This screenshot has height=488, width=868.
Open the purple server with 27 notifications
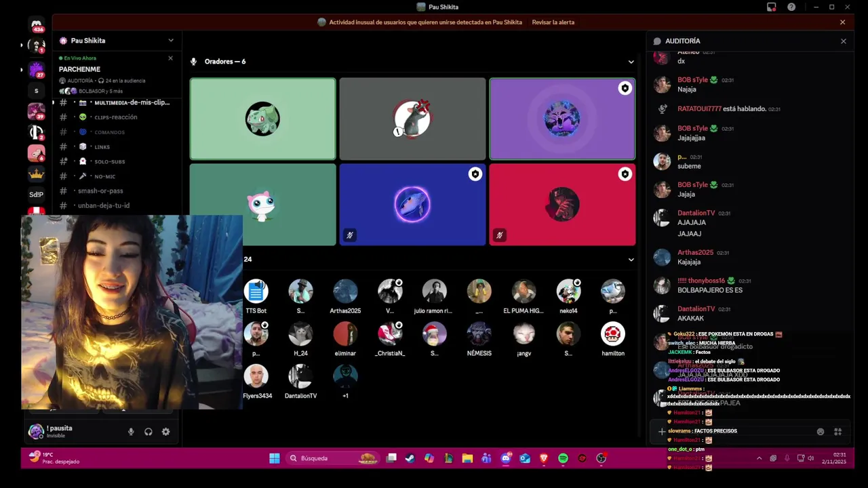tap(37, 69)
